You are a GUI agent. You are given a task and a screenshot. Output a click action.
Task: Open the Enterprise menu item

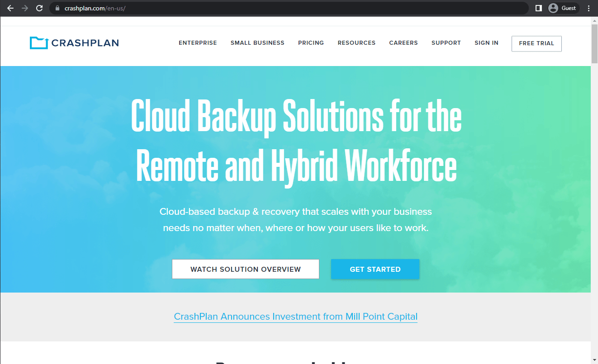click(198, 43)
